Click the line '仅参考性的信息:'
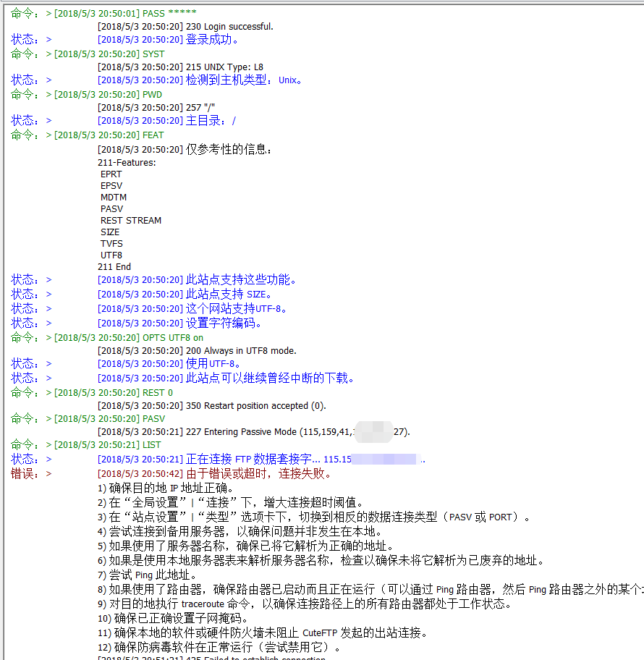 pos(185,149)
